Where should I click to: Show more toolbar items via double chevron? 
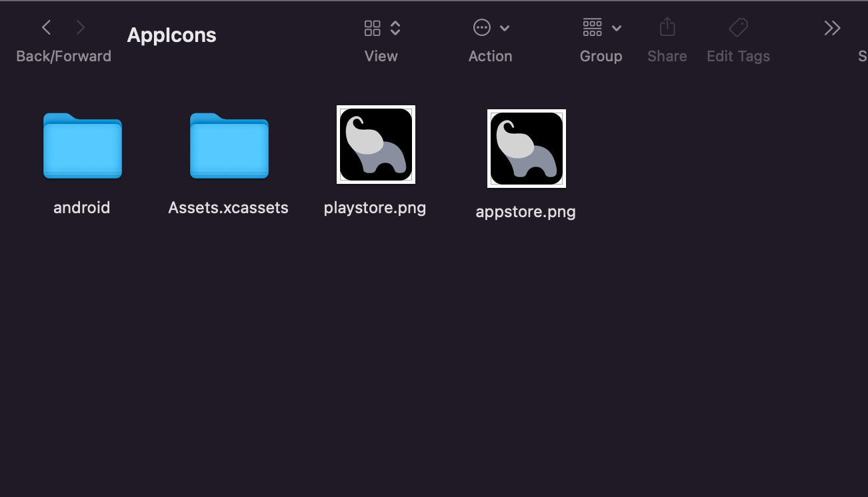(832, 28)
